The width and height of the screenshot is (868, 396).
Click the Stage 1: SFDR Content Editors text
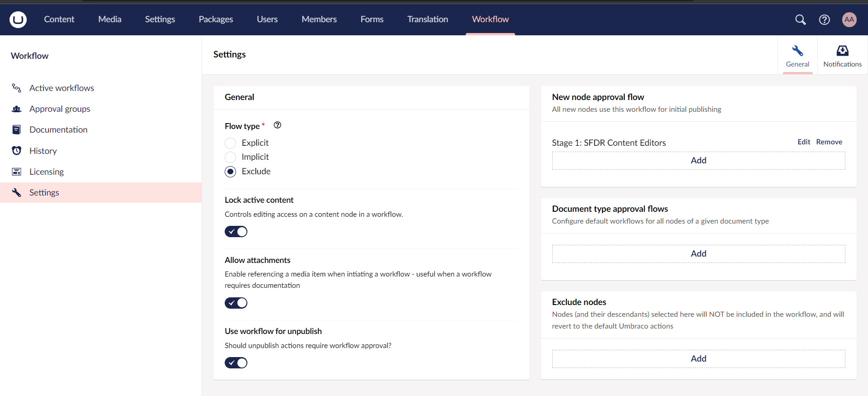click(609, 143)
